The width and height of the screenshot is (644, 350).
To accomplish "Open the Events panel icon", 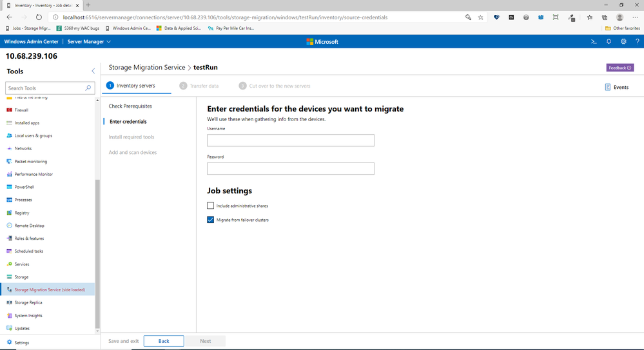I will pyautogui.click(x=607, y=87).
